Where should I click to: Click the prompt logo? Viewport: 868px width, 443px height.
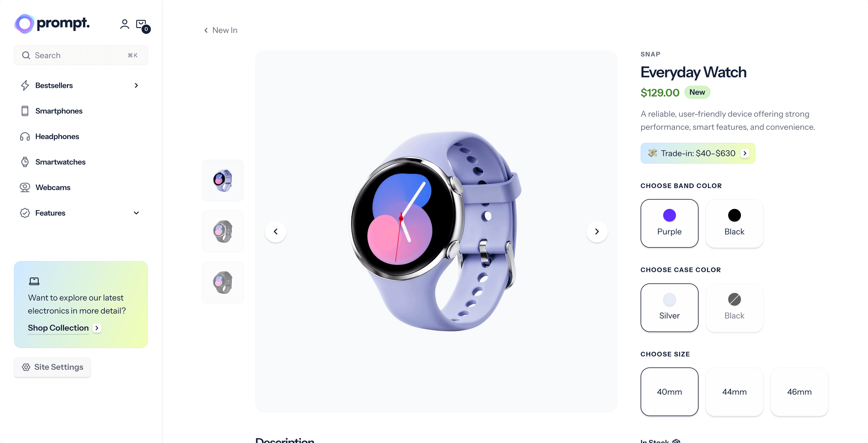pos(52,24)
